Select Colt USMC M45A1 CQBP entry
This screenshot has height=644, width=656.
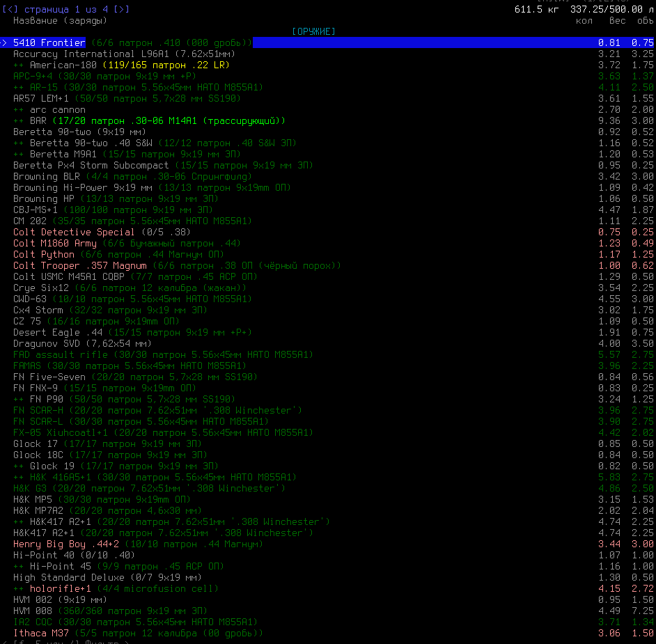[328, 277]
